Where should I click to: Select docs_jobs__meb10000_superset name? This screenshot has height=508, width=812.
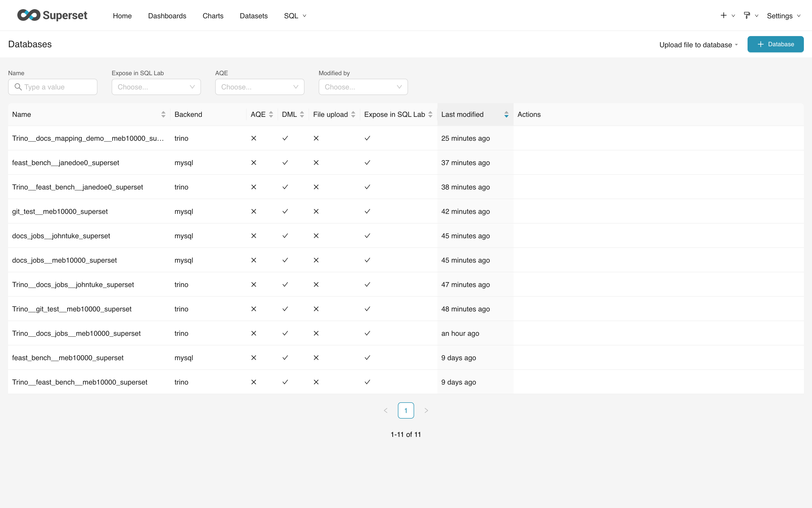64,260
